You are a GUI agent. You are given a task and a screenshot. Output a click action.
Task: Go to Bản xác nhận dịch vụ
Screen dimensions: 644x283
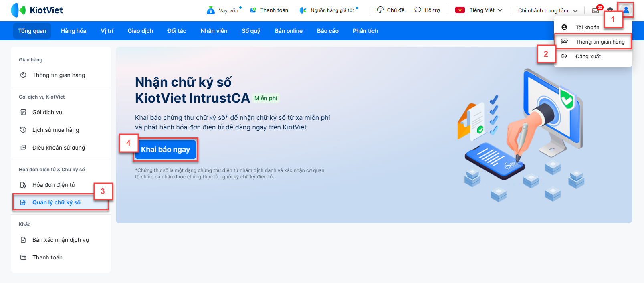[61, 240]
